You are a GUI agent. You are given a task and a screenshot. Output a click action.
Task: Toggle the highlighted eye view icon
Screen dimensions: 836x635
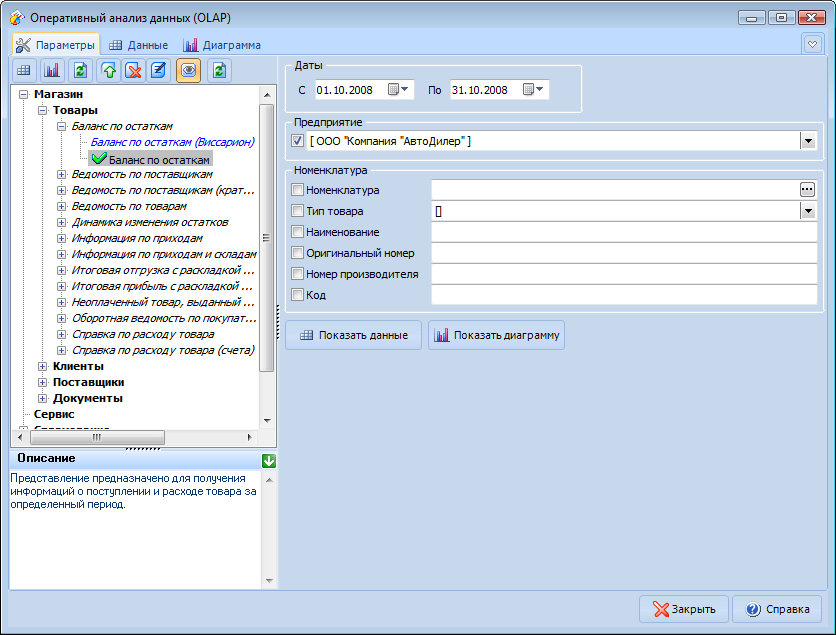coord(189,70)
